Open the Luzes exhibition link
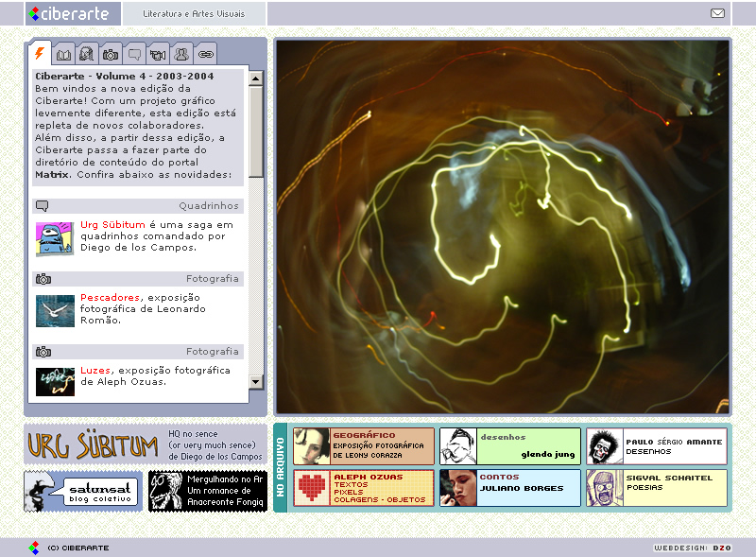 click(95, 370)
